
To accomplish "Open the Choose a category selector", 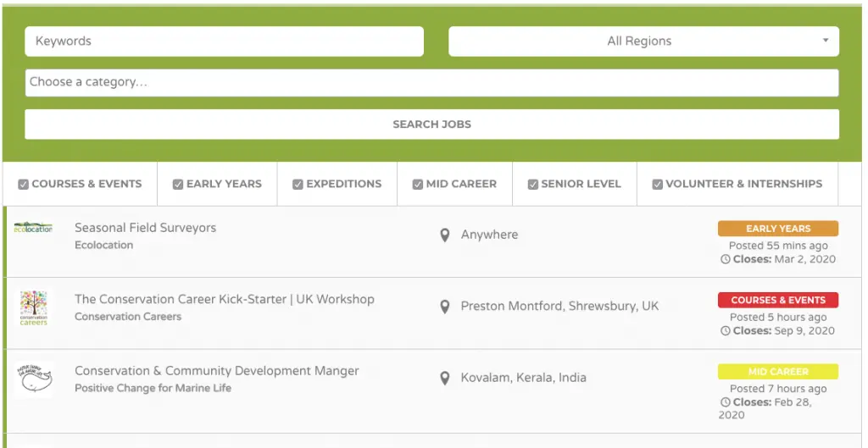I will pos(431,82).
